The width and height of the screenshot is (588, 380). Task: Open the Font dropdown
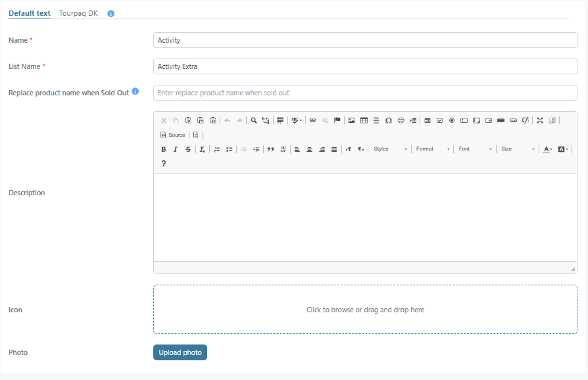tap(475, 149)
